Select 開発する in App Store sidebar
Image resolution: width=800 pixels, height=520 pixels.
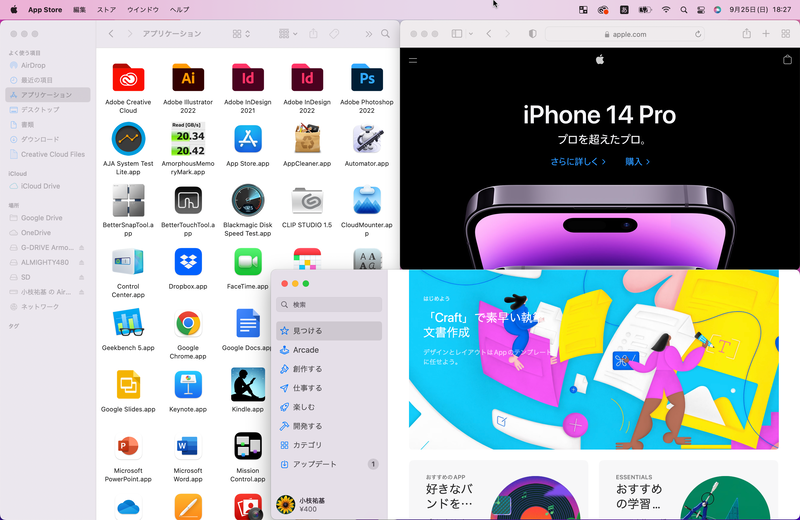tap(329, 426)
